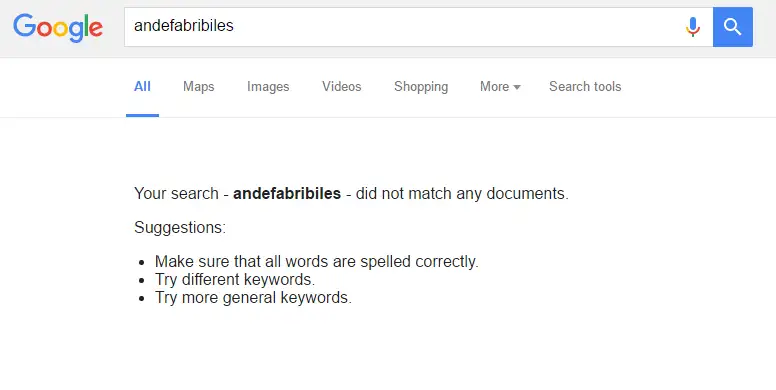Click the 'Make sure all words spelled correctly' line
The width and height of the screenshot is (776, 390).
[x=317, y=261]
